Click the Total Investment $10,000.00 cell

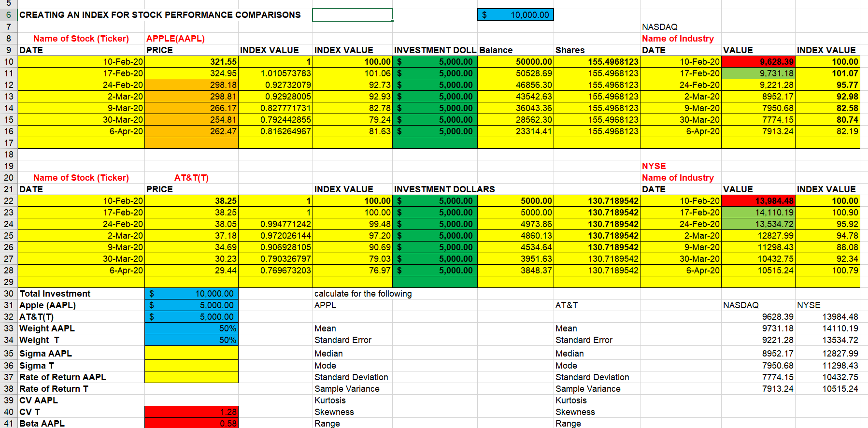point(192,294)
